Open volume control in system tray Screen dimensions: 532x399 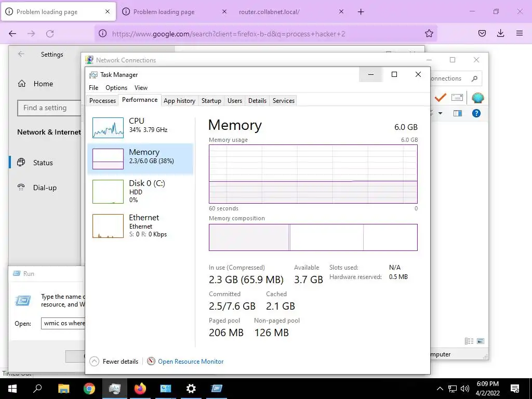(x=465, y=389)
